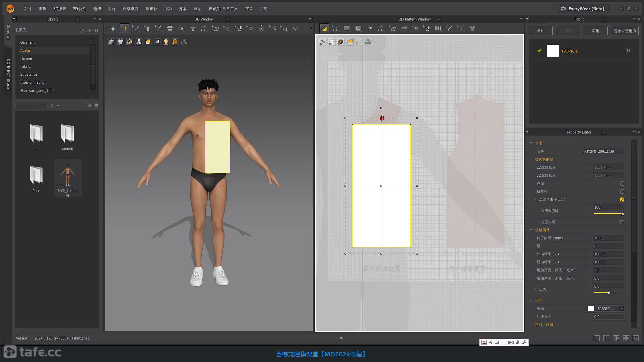Click the orange fabric texture surface icon in 2D window
Image resolution: width=644 pixels, height=362 pixels.
pos(350,42)
